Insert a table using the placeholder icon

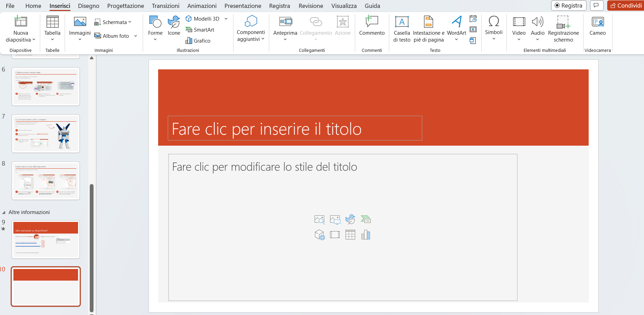click(x=350, y=235)
